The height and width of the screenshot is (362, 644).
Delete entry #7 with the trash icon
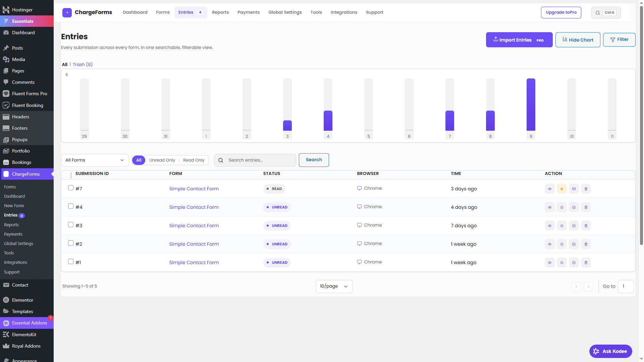[586, 189]
